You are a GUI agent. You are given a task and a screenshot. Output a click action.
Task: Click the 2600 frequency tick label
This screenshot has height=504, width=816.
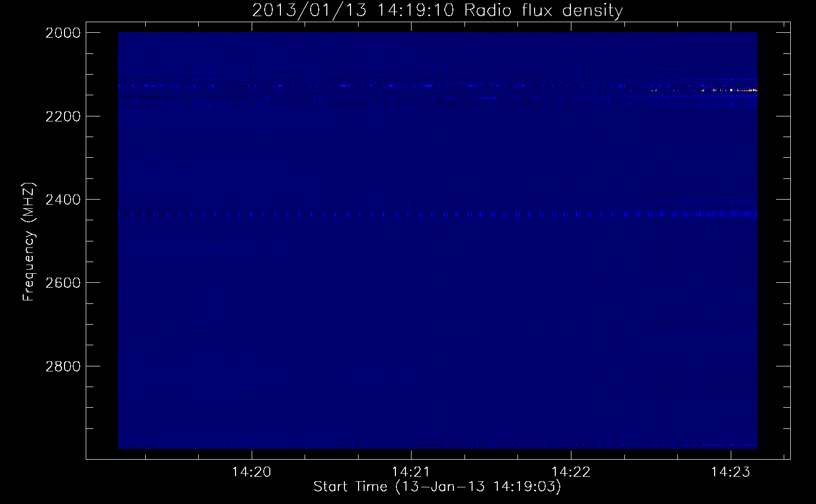63,283
